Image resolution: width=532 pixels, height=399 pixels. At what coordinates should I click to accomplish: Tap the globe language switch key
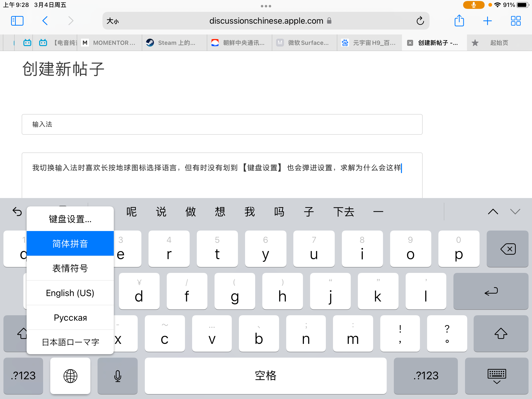70,376
